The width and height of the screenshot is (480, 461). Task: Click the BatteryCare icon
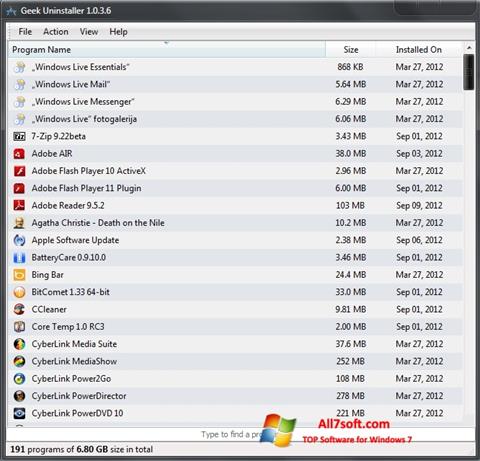click(19, 258)
